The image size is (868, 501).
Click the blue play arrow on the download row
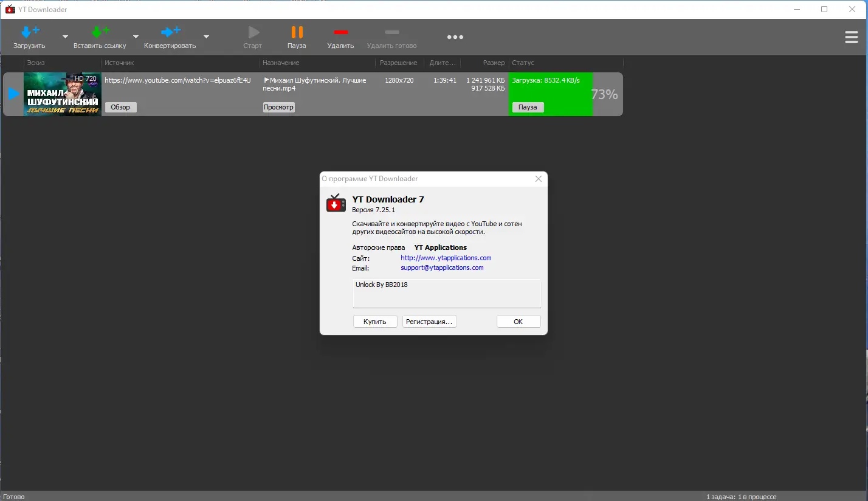click(13, 94)
